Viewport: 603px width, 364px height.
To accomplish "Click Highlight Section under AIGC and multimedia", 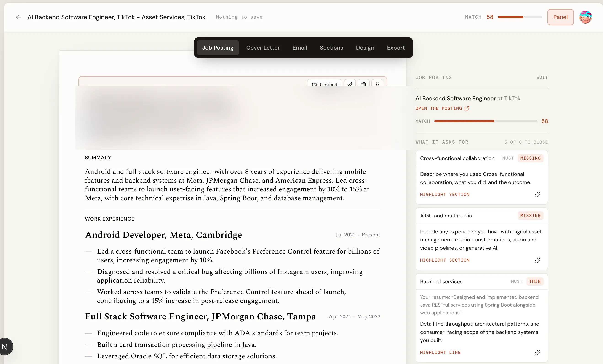I will [x=445, y=260].
